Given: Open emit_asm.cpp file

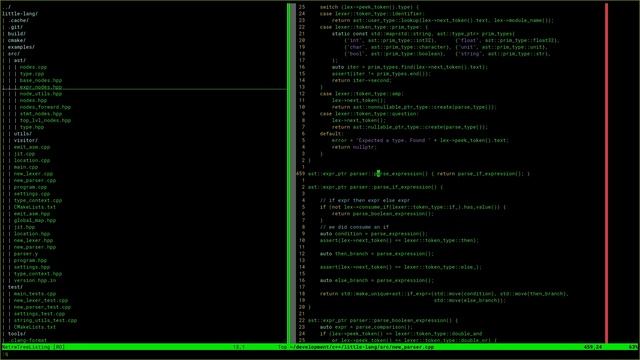Looking at the screenshot, I should 32,147.
